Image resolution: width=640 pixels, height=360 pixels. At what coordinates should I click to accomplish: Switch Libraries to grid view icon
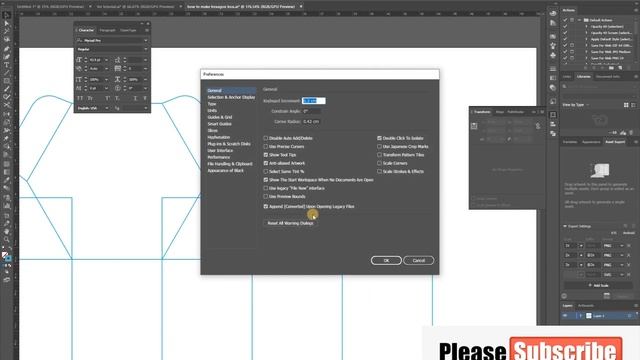626,105
